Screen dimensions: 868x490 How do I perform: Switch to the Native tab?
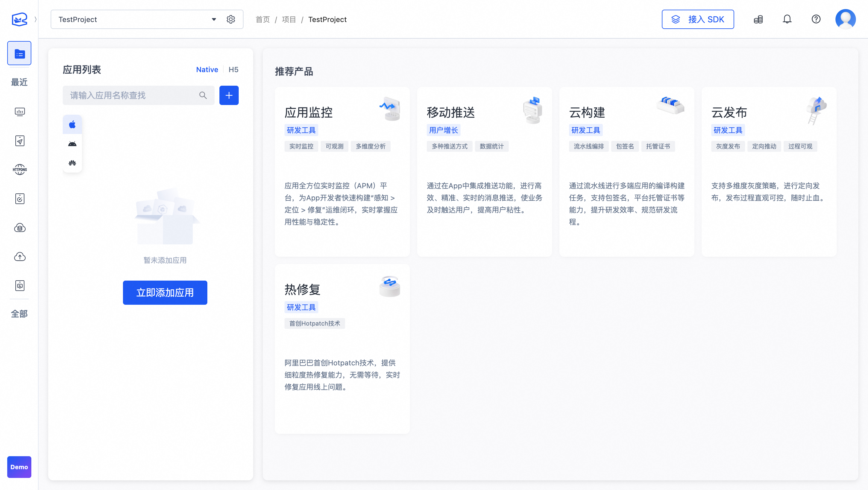click(207, 69)
